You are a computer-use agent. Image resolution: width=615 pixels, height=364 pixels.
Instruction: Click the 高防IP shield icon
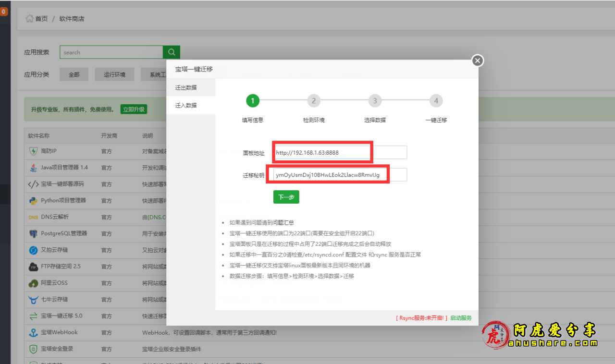(33, 151)
